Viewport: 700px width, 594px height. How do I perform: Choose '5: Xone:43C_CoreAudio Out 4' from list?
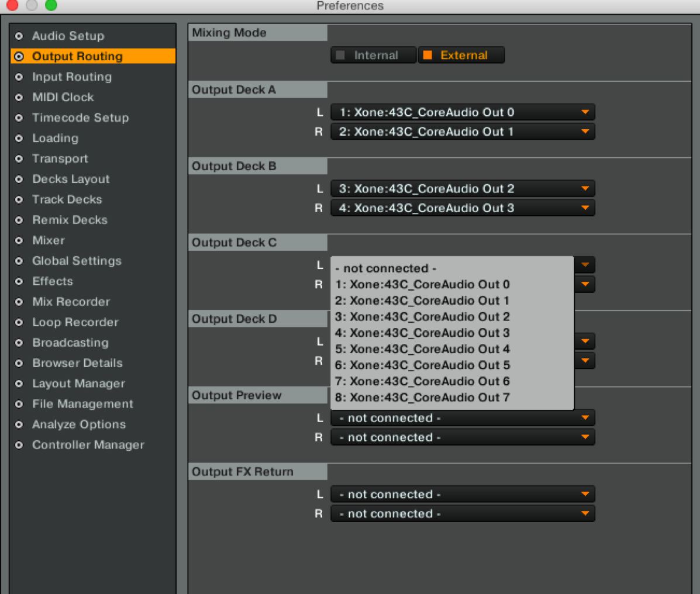pyautogui.click(x=422, y=349)
